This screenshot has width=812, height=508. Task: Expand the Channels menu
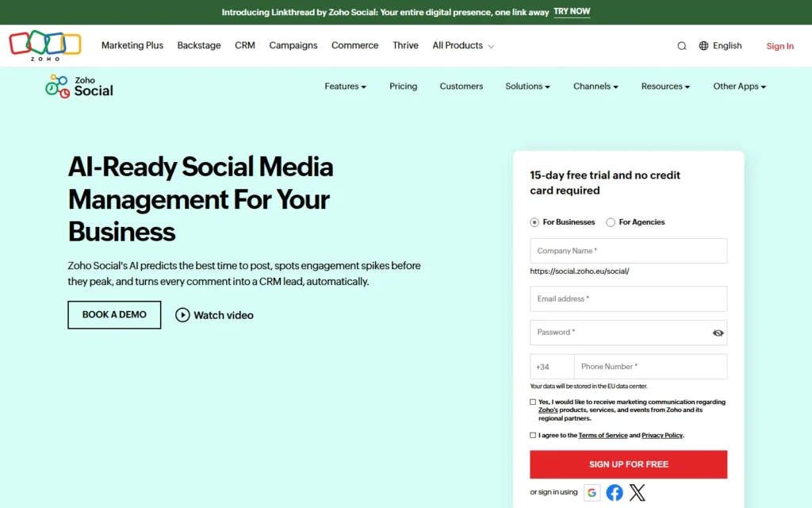[596, 86]
